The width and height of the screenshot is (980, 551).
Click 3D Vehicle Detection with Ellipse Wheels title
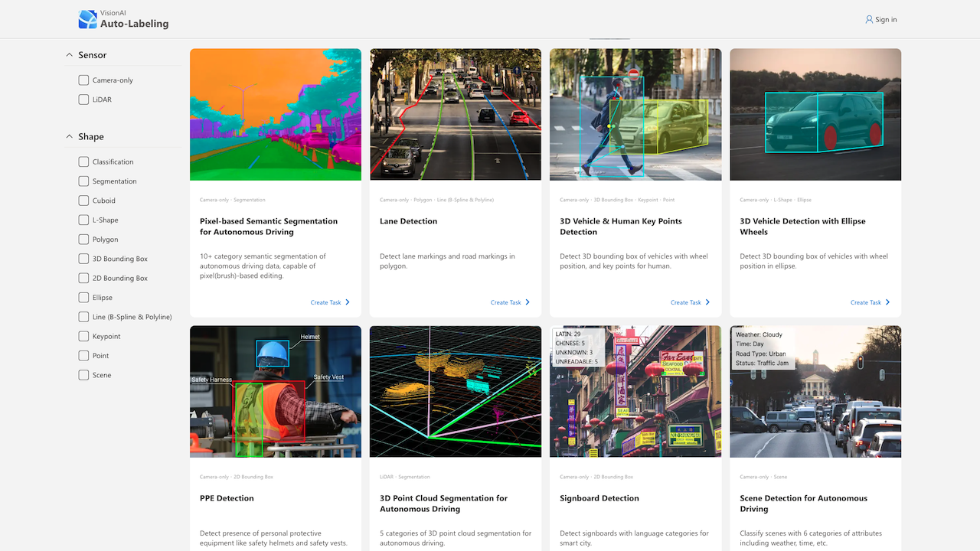click(x=802, y=227)
